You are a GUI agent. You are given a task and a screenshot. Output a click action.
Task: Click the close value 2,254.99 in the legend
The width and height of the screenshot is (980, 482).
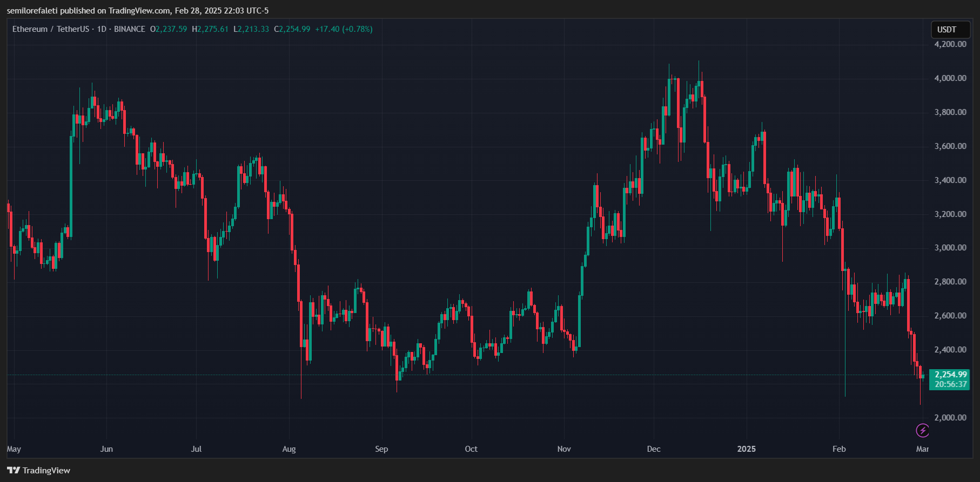point(294,29)
